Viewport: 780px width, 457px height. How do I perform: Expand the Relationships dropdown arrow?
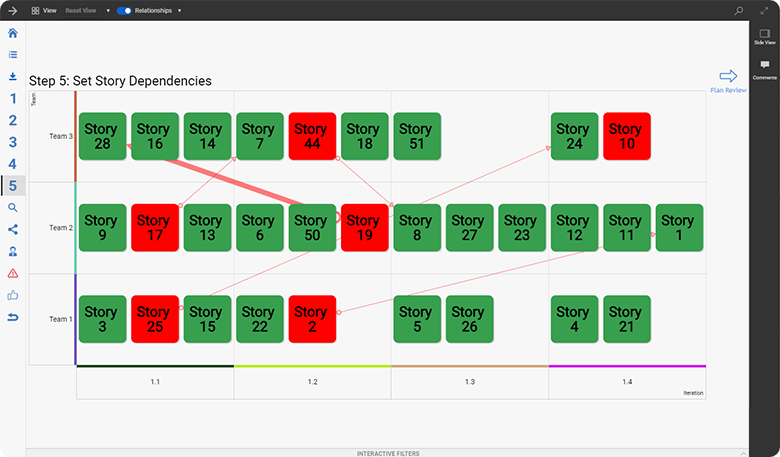click(x=179, y=10)
